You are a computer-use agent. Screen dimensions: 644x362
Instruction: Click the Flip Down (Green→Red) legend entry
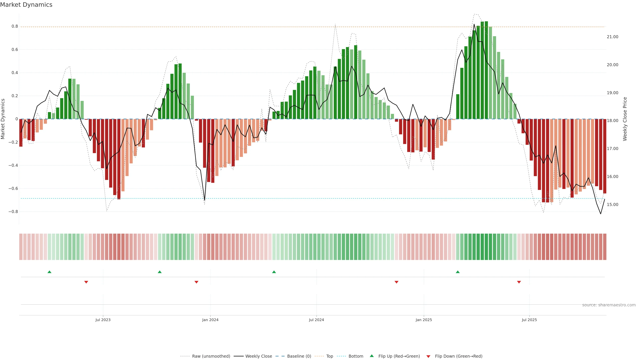(x=459, y=356)
